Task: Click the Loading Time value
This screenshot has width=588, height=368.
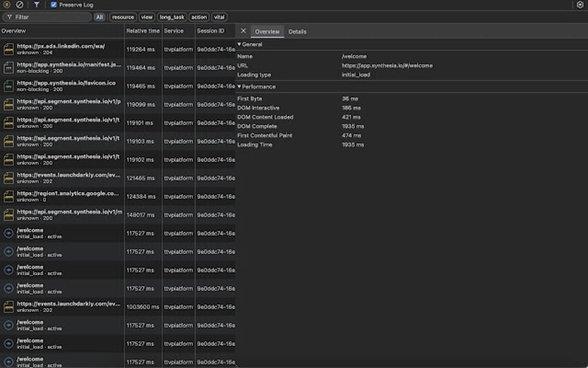Action: pyautogui.click(x=353, y=144)
